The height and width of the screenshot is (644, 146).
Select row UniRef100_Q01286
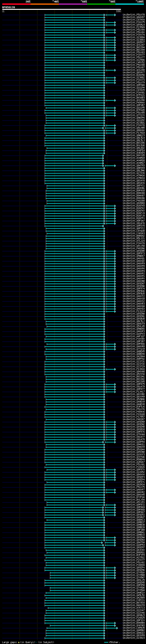point(134,100)
